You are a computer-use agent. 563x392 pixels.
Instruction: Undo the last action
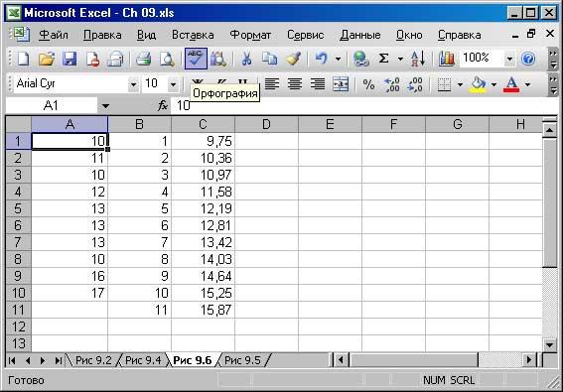click(322, 59)
